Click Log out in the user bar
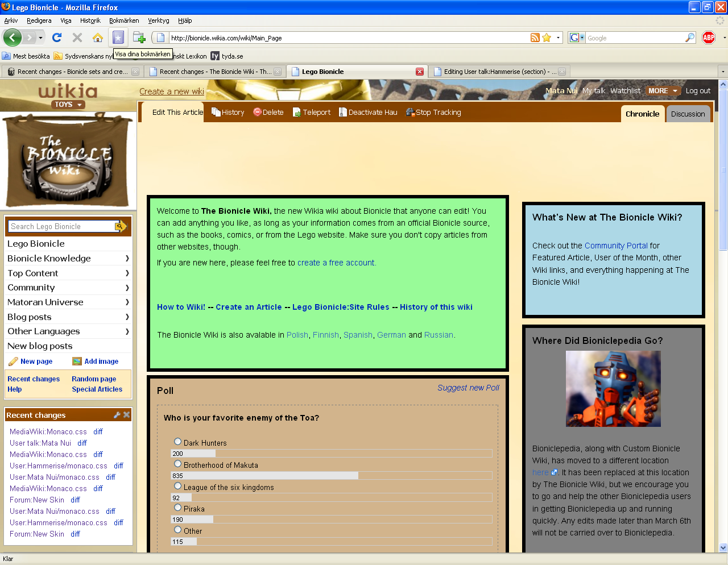This screenshot has height=565, width=728. pos(698,91)
